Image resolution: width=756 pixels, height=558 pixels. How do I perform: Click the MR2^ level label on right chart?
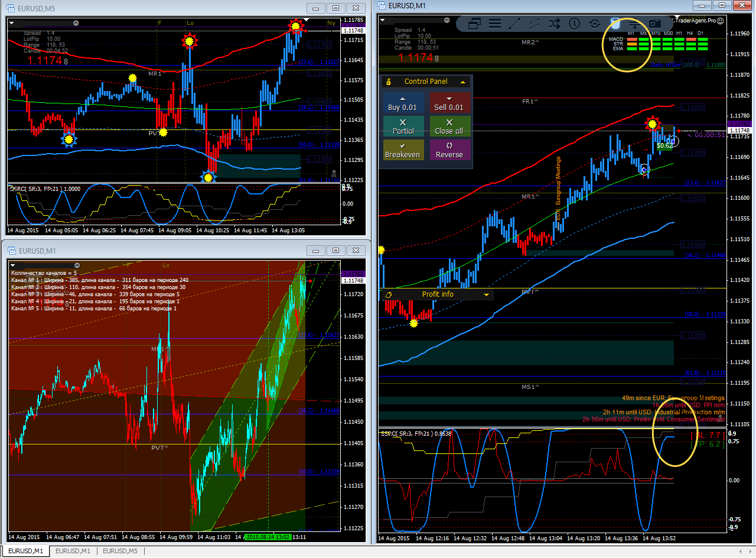[530, 43]
